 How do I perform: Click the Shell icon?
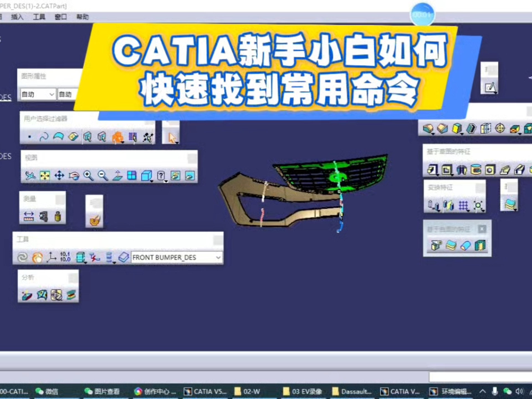click(471, 129)
